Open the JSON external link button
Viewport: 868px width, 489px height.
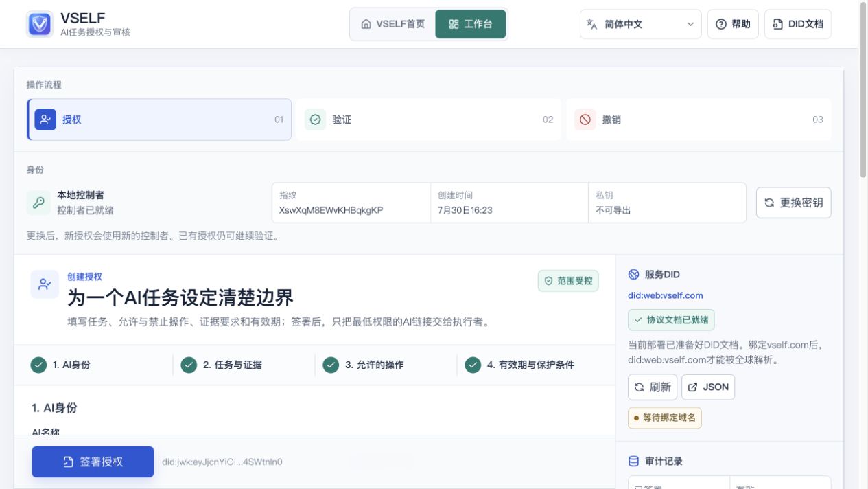click(x=707, y=387)
